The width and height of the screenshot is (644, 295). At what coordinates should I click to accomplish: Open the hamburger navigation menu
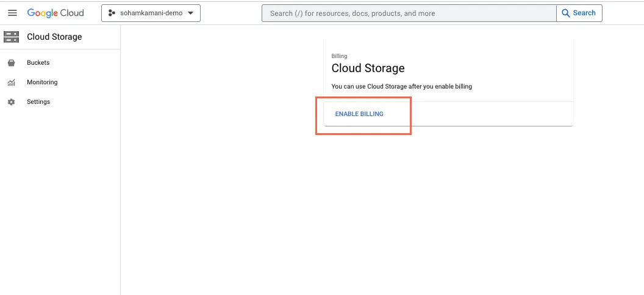click(x=12, y=13)
